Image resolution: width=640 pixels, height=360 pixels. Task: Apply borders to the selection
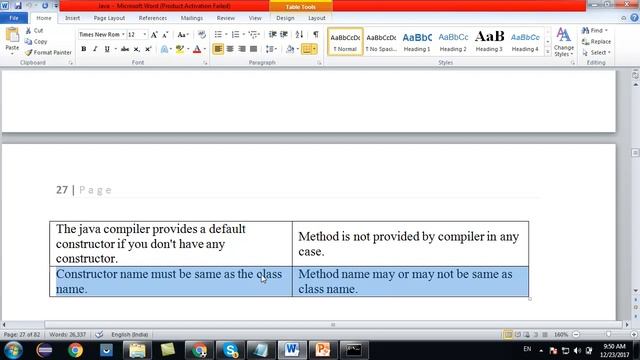[307, 49]
